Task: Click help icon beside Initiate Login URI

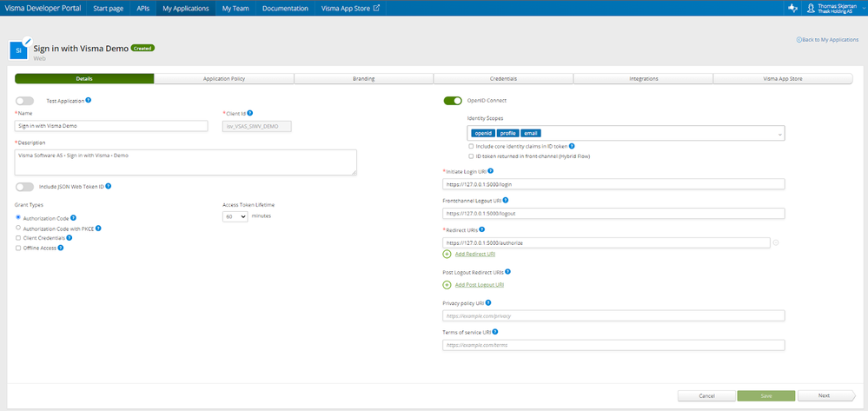Action: [490, 171]
